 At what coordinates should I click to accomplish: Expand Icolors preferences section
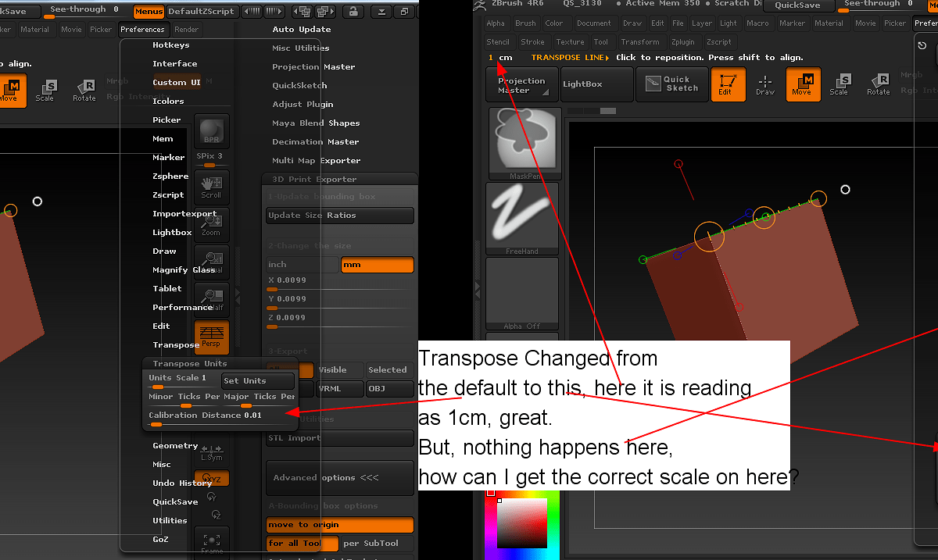click(168, 102)
